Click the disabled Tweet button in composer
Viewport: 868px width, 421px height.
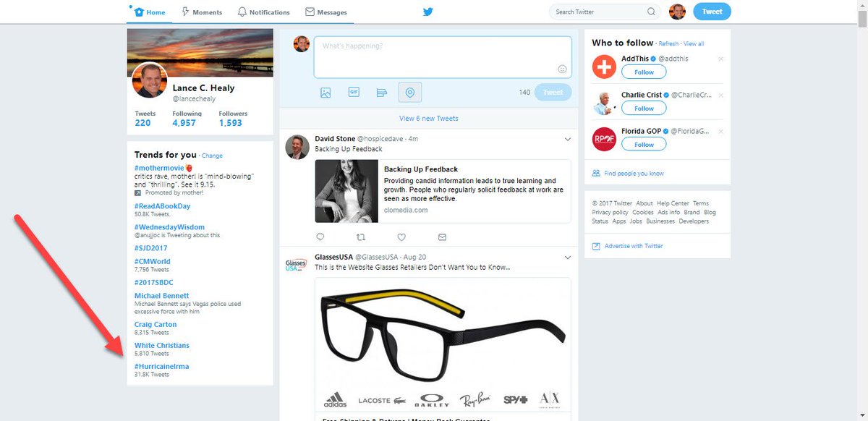553,93
